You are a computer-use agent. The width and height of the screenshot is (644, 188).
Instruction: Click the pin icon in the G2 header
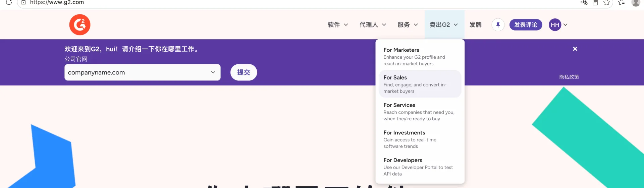click(x=498, y=25)
